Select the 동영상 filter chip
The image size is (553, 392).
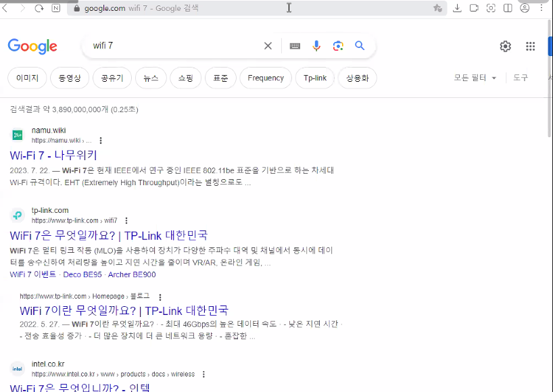point(70,78)
